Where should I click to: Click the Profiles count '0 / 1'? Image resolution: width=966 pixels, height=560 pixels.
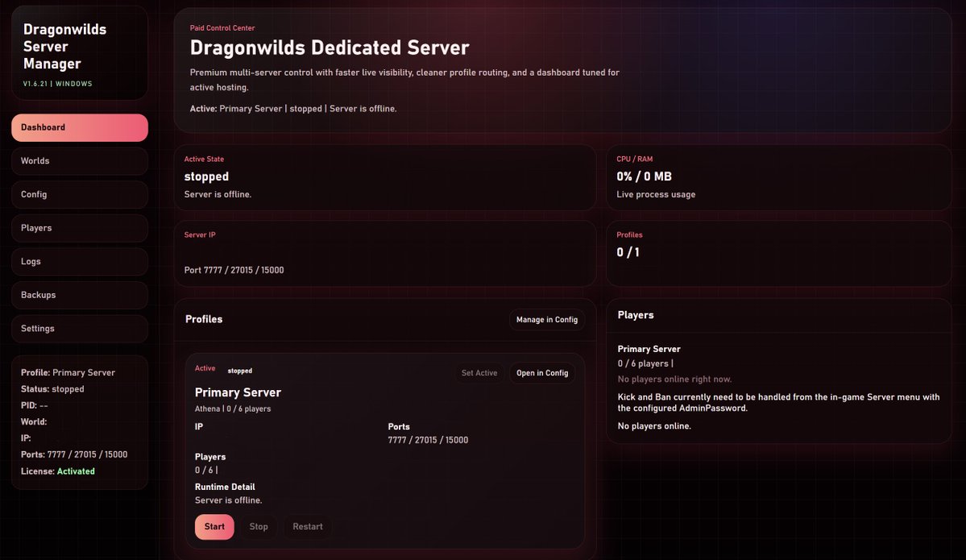coord(628,252)
